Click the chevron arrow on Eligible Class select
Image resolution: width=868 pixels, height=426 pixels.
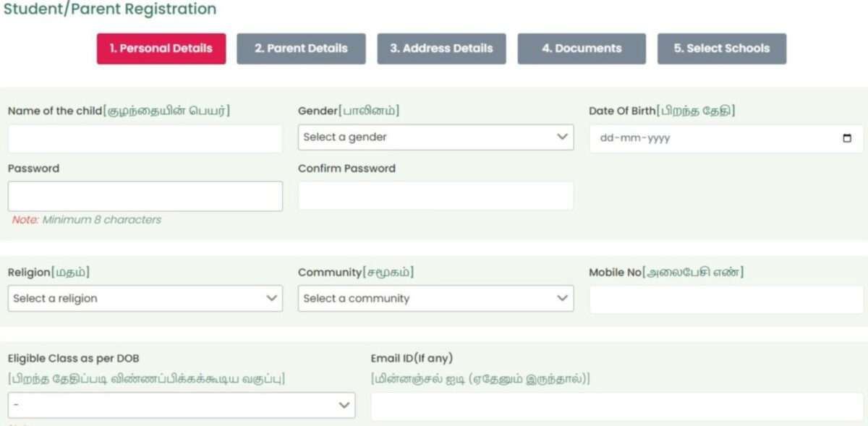tap(344, 406)
